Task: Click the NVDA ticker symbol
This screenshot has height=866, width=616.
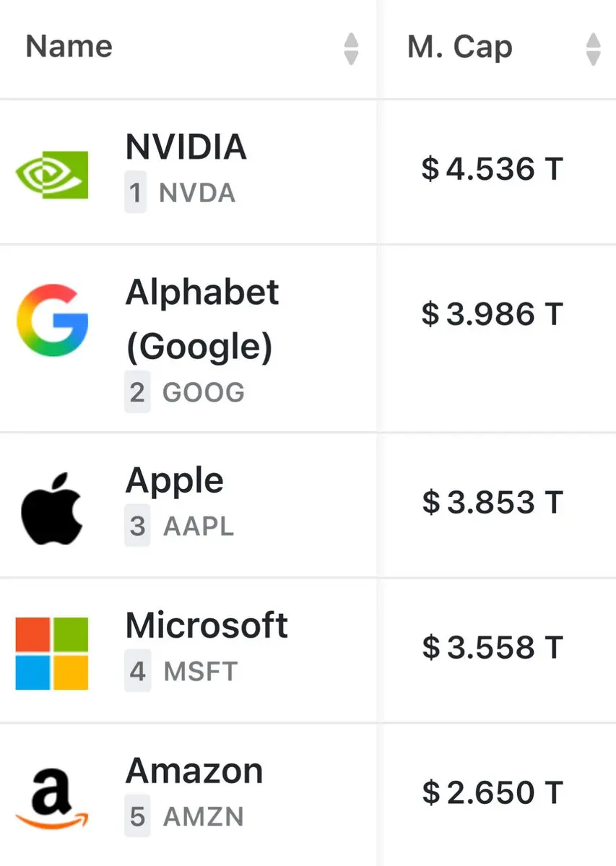Action: click(197, 194)
